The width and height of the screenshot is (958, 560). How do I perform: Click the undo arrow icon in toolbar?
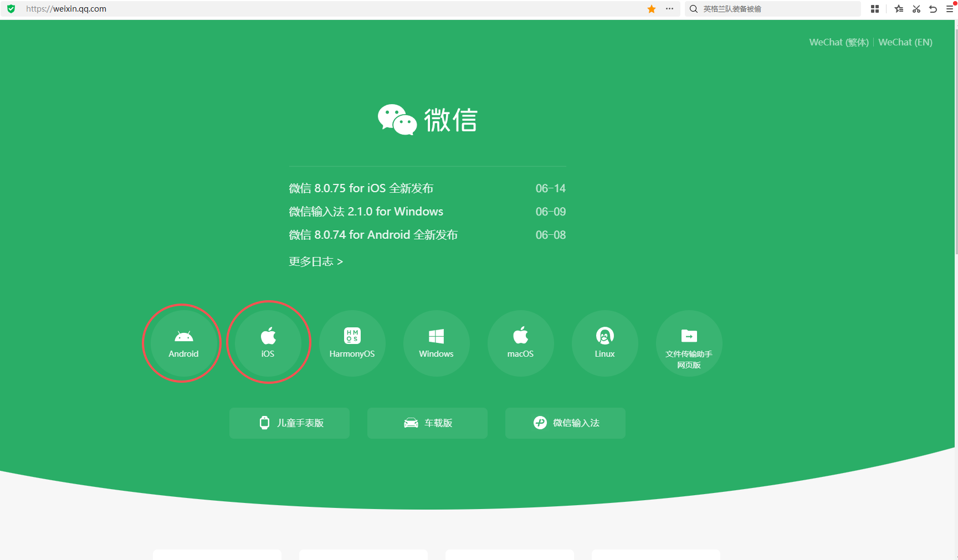click(x=933, y=9)
